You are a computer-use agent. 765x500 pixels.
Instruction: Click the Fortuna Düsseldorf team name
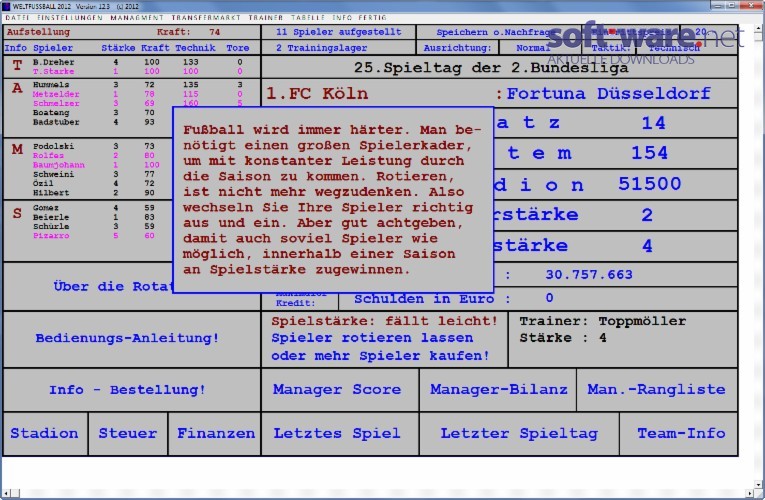point(608,93)
